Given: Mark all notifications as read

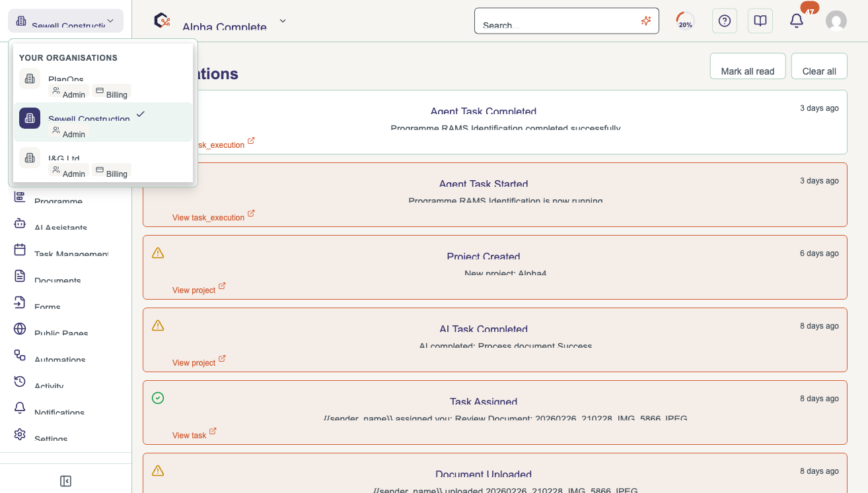Looking at the screenshot, I should pos(748,66).
